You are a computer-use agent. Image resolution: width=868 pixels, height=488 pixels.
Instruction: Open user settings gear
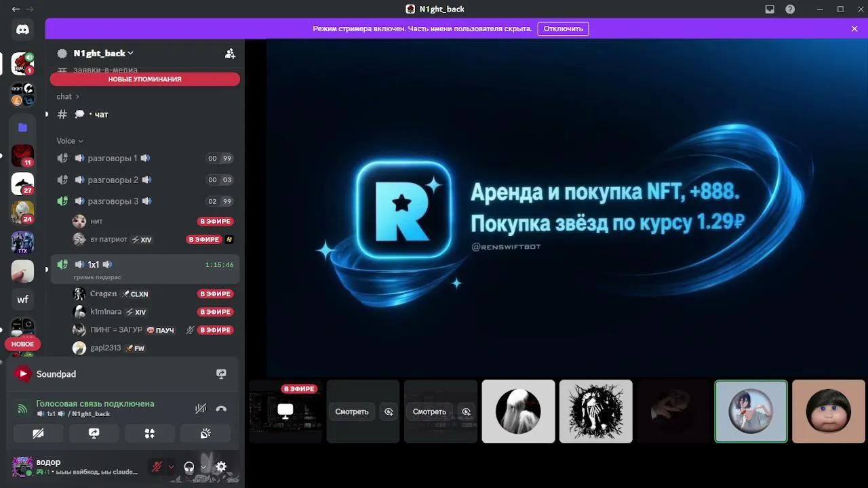coord(221,466)
